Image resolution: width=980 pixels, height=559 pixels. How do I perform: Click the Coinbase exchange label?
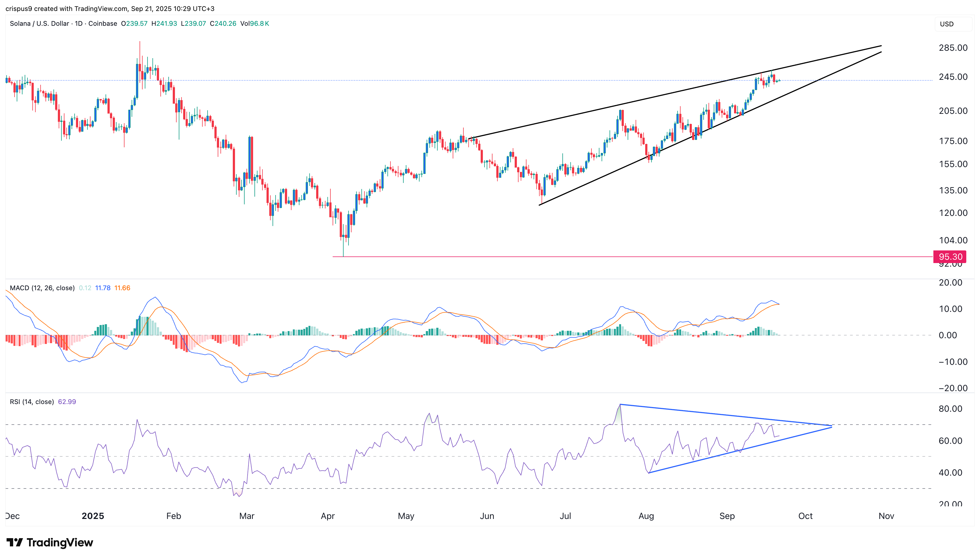(103, 23)
